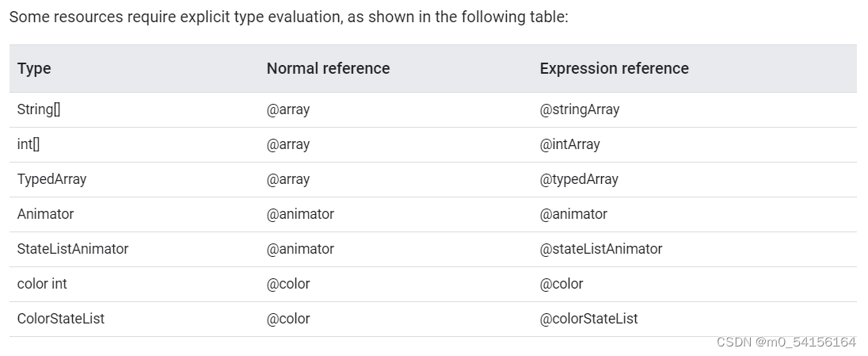Viewport: 868px width, 356px height.
Task: Select the String[] type cell
Action: [39, 109]
